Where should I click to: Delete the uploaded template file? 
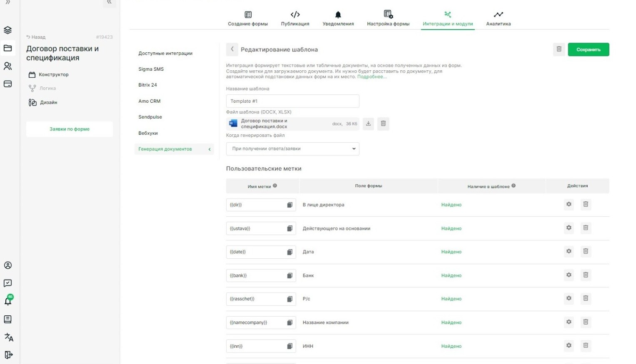[383, 124]
